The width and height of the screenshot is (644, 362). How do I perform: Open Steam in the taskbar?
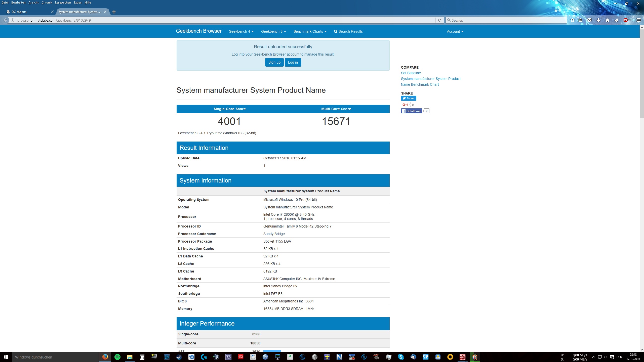click(x=179, y=357)
